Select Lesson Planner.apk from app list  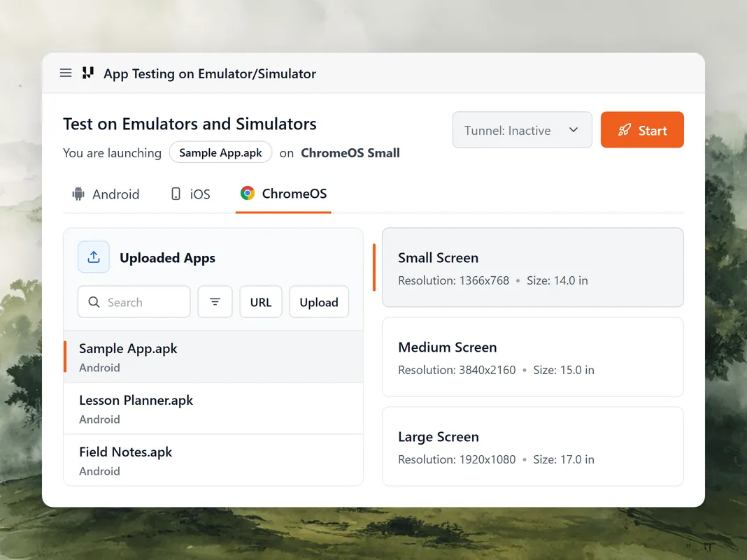click(x=213, y=408)
